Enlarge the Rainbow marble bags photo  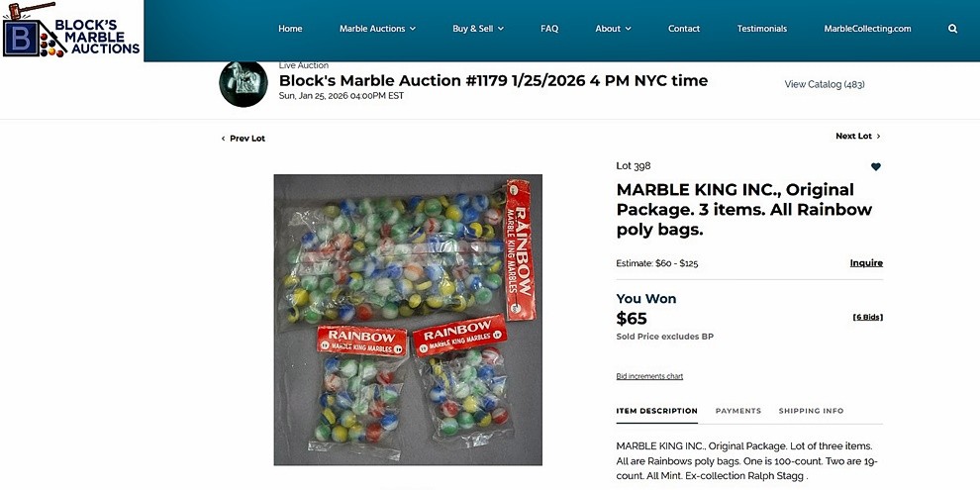click(408, 320)
